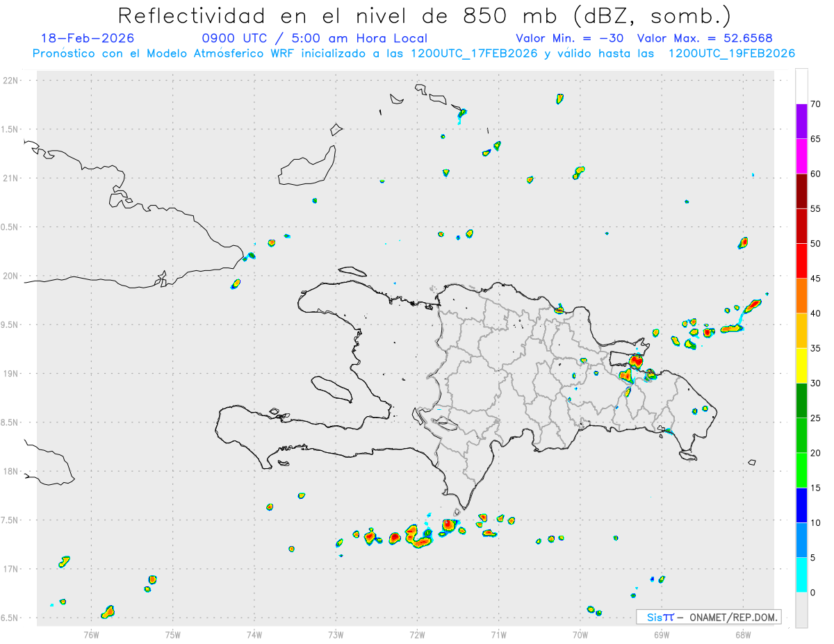834x644 pixels.
Task: Click the colorbar label "20"
Action: (x=816, y=453)
